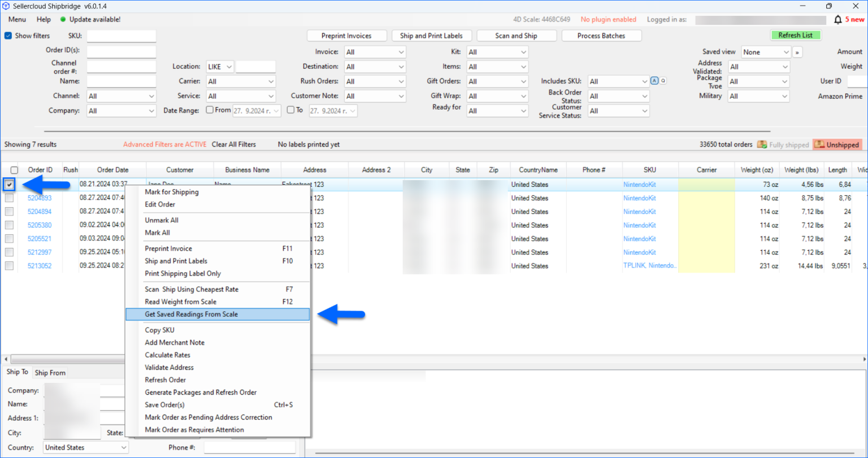The height and width of the screenshot is (458, 868).
Task: Click the Advanced Filters are ACTIVE indicator
Action: click(x=164, y=144)
